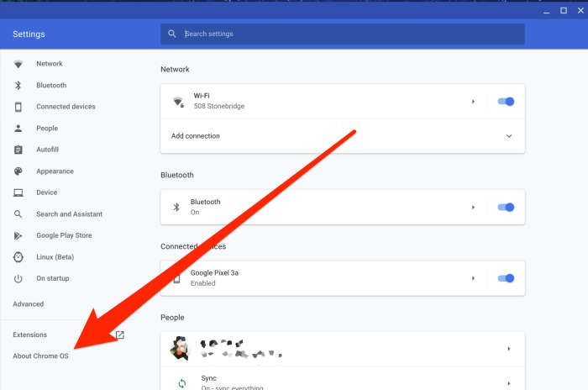This screenshot has width=588, height=390.
Task: Open About Chrome OS
Action: (x=40, y=356)
